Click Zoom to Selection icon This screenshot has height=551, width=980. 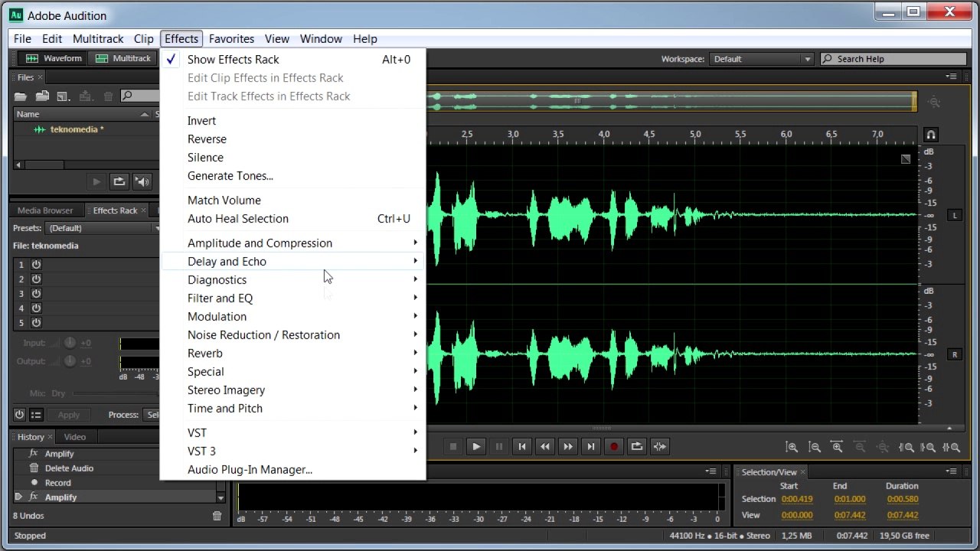[x=952, y=447]
